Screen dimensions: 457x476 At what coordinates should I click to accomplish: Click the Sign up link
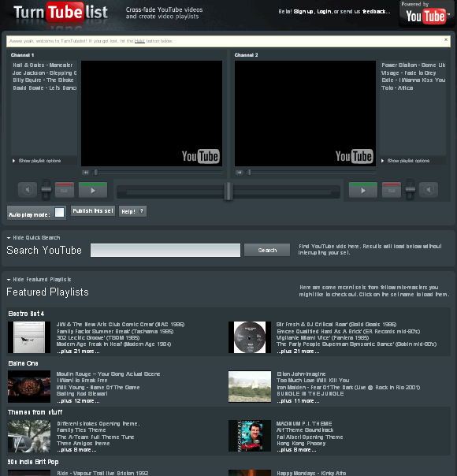point(304,12)
